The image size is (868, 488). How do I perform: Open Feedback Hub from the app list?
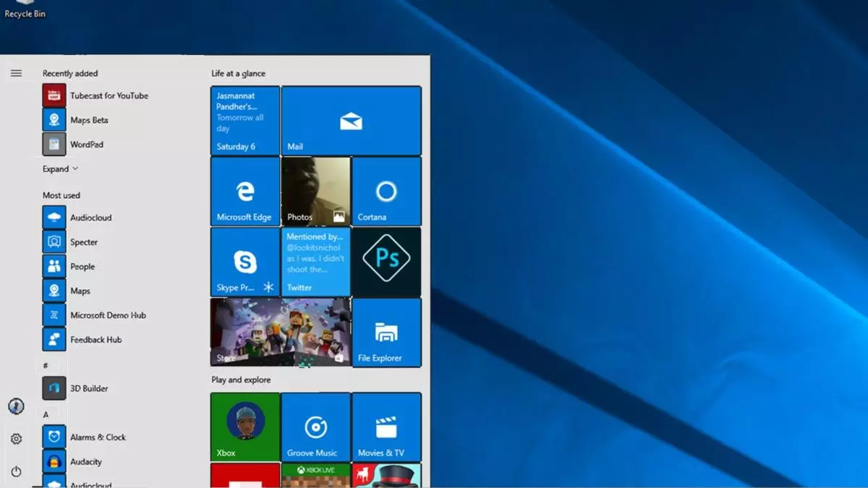(94, 340)
